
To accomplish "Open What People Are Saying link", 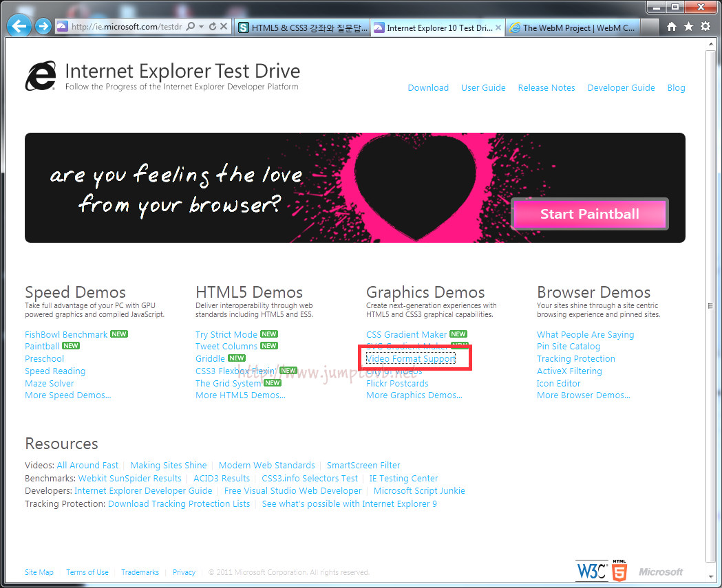I will [x=585, y=334].
